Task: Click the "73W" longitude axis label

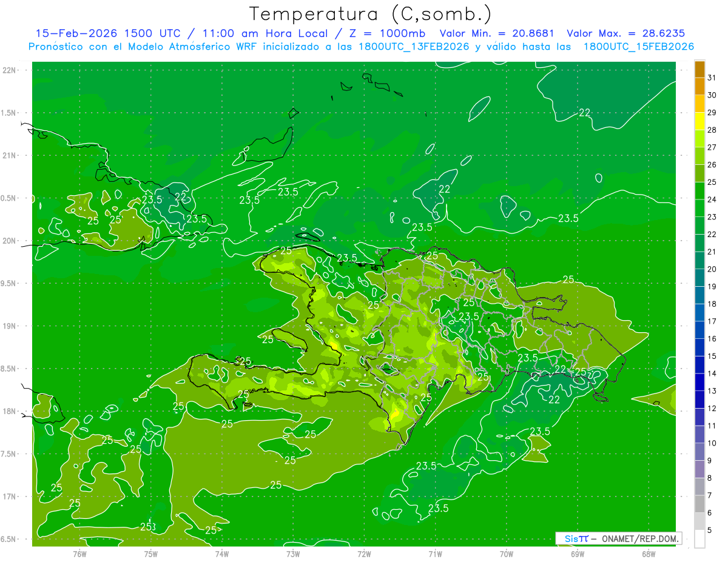Action: (x=293, y=554)
